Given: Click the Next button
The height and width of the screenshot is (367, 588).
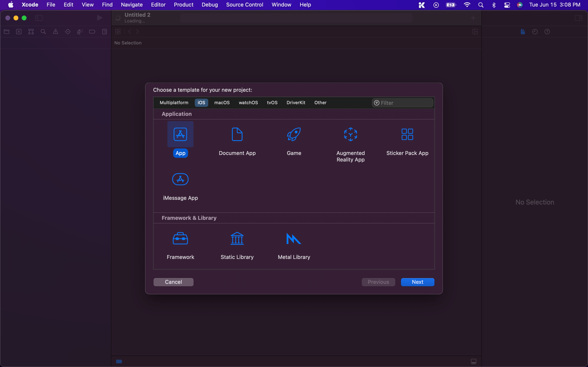Looking at the screenshot, I should click(417, 282).
